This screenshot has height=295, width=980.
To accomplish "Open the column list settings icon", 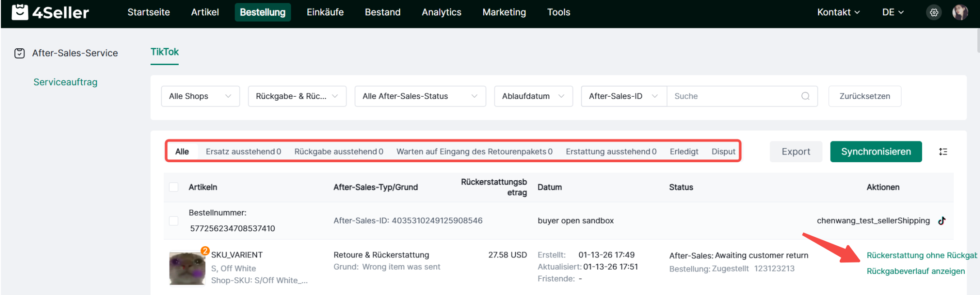I will [943, 152].
